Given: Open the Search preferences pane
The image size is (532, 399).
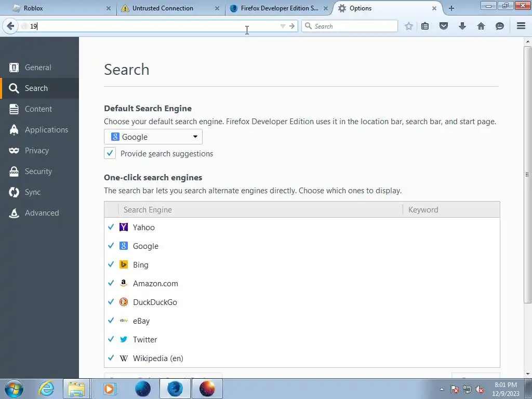Looking at the screenshot, I should pyautogui.click(x=39, y=88).
